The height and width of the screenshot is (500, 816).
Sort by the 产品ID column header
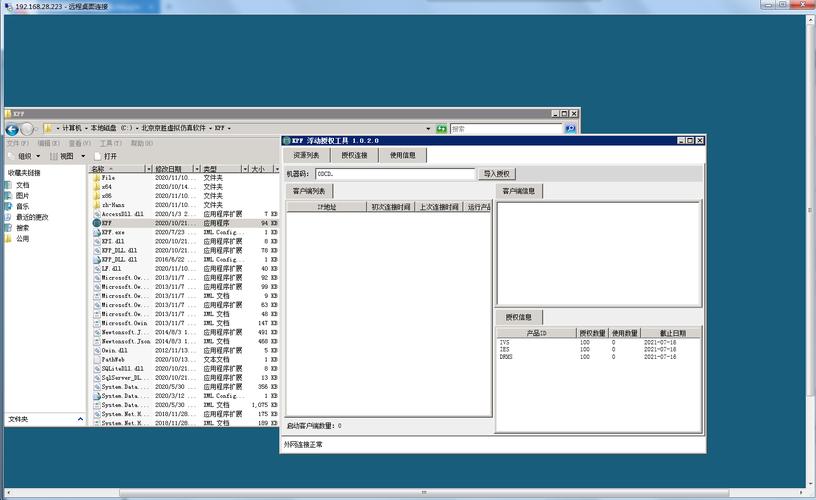[x=537, y=333]
